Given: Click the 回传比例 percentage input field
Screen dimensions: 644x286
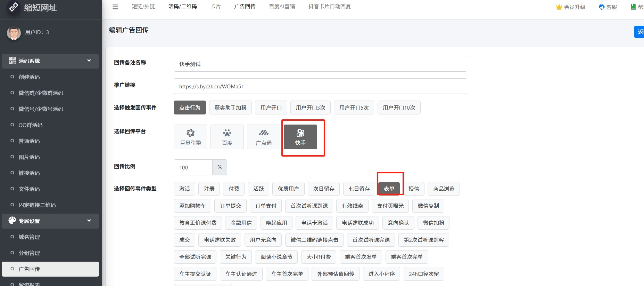Looking at the screenshot, I should [193, 167].
